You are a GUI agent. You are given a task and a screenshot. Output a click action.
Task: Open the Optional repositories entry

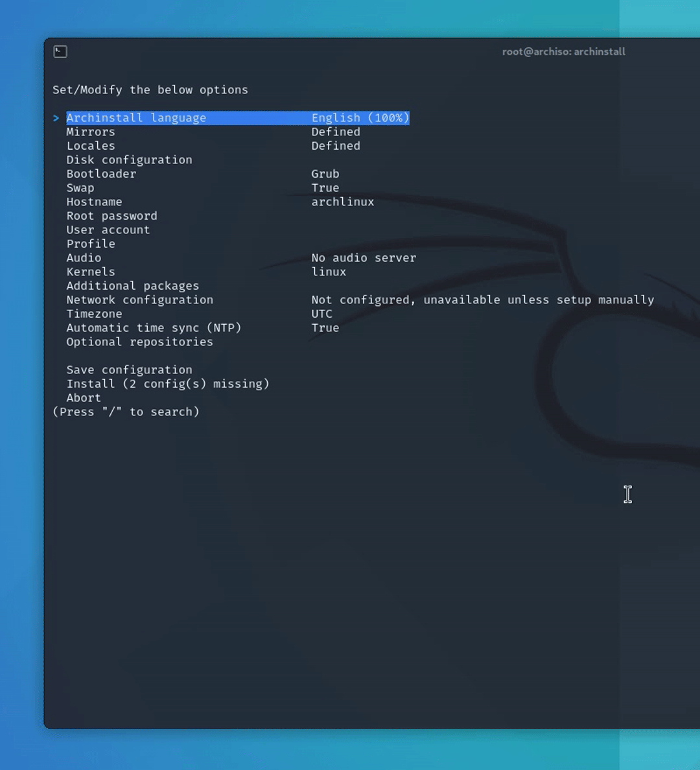pos(139,342)
